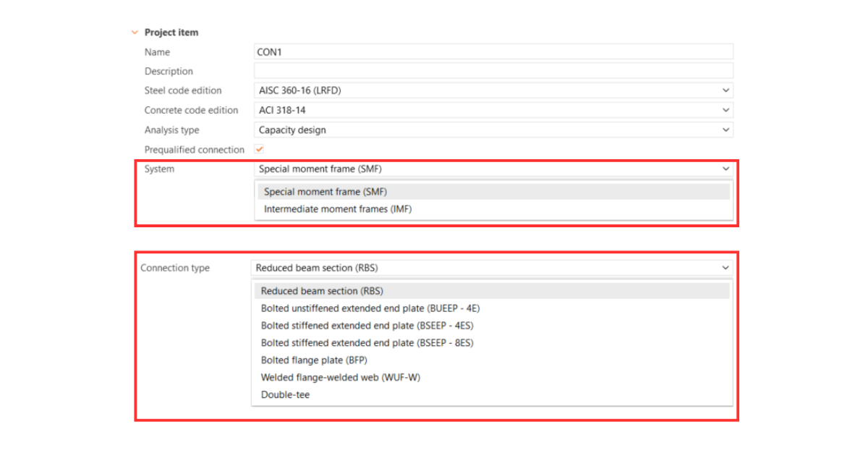Select Bolted flange plate (BFP)

pos(313,360)
